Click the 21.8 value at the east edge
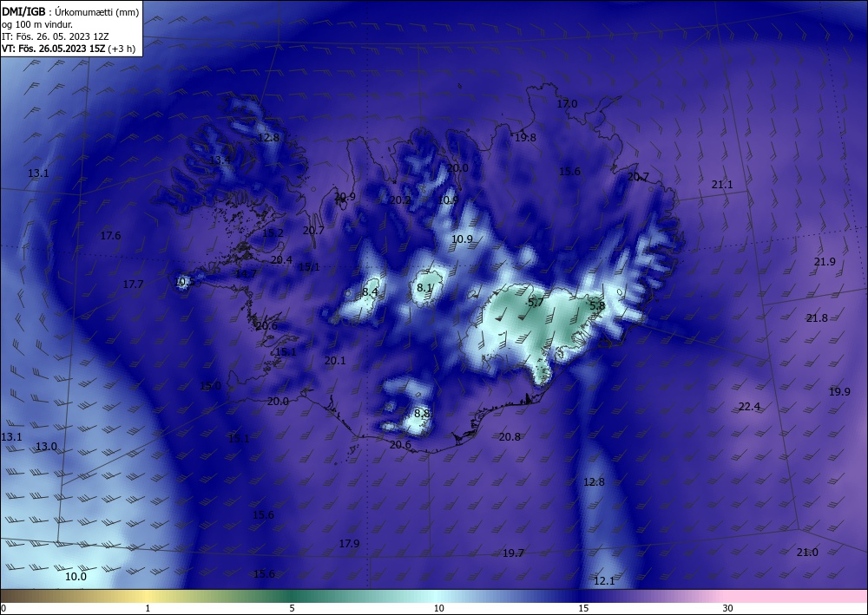868x615 pixels. [x=817, y=318]
